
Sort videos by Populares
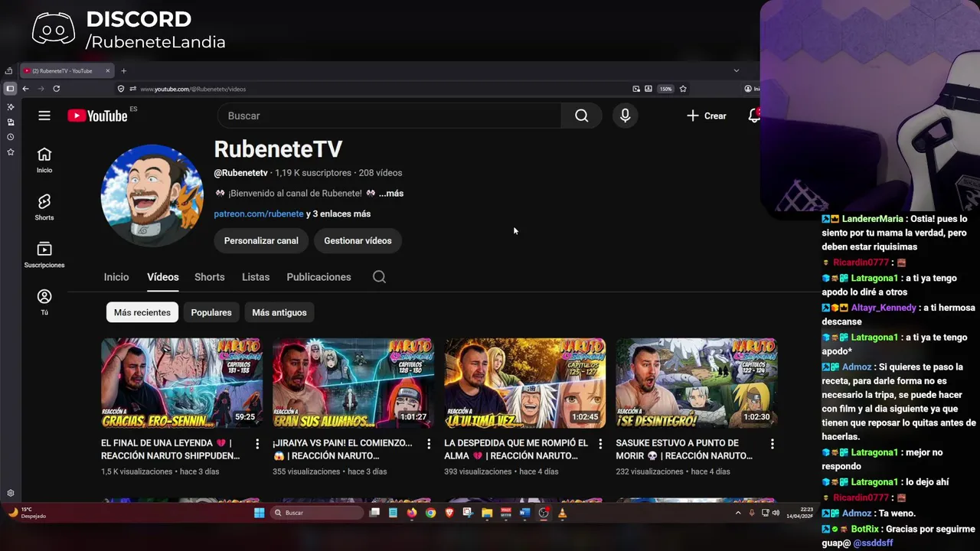(211, 312)
